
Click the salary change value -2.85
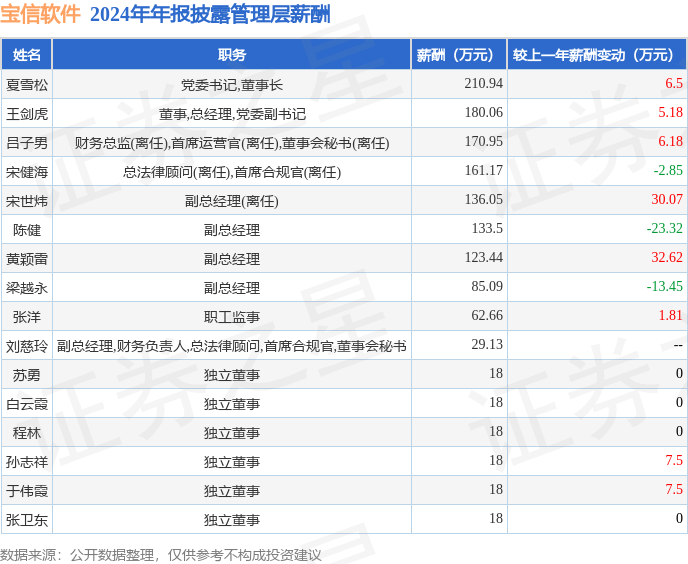point(668,170)
